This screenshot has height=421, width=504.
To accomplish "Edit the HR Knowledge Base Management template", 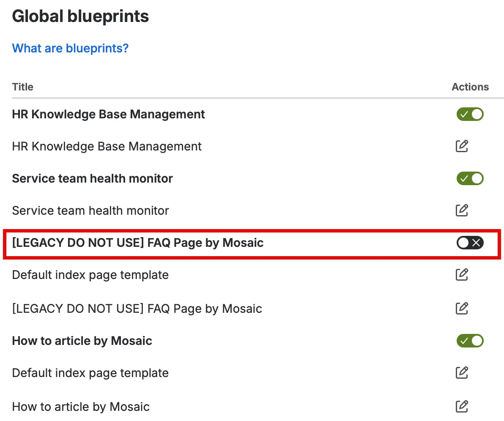I will (462, 146).
